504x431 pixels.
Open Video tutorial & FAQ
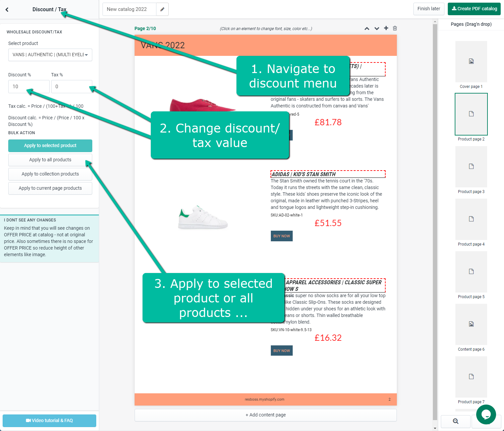(x=49, y=421)
